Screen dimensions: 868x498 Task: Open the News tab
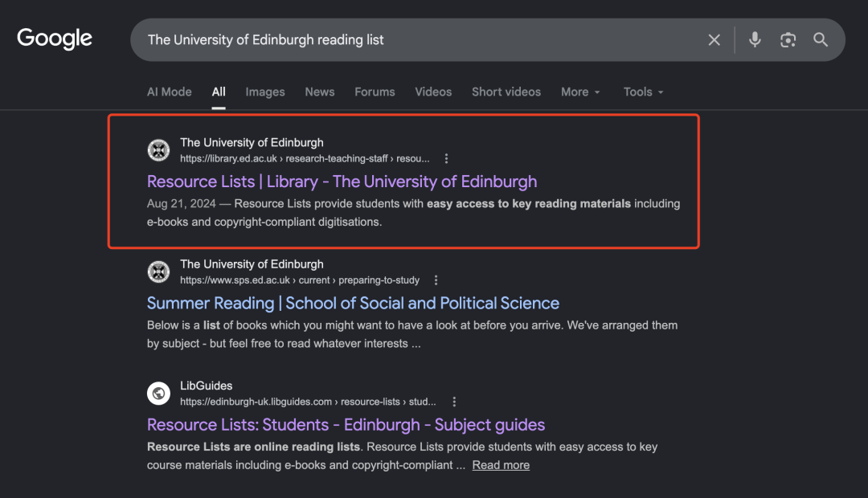click(320, 92)
